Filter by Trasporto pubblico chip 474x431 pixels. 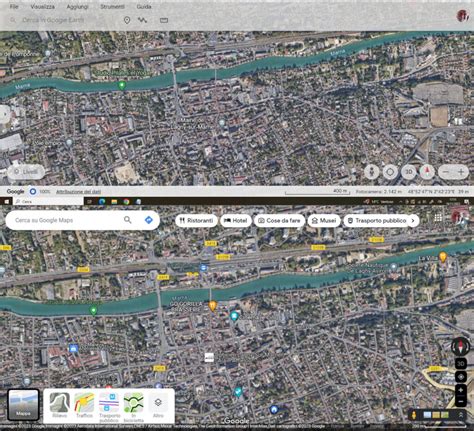click(377, 221)
